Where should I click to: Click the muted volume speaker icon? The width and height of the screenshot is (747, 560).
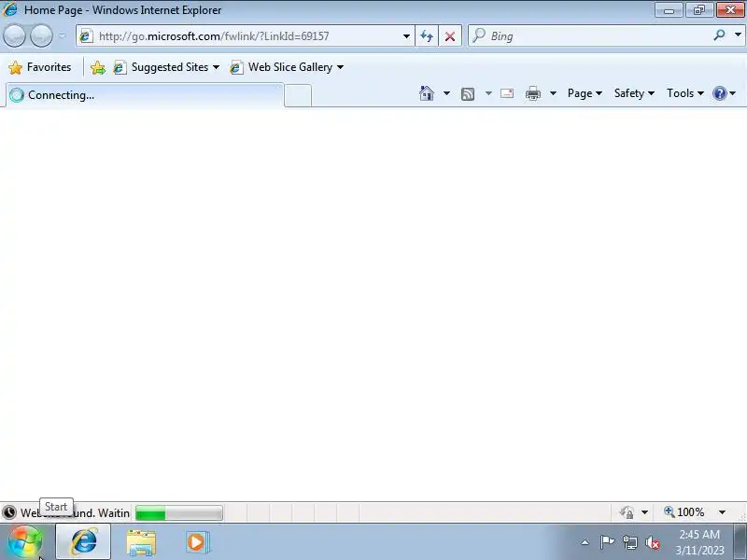tap(653, 542)
